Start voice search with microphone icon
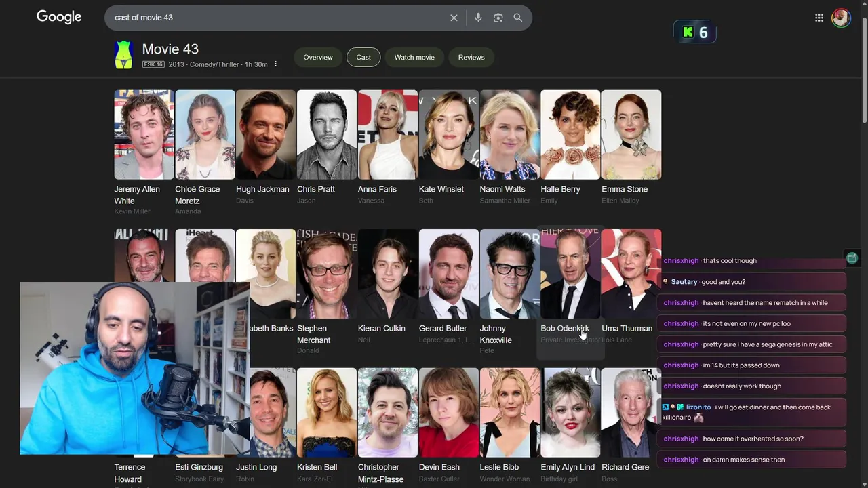 point(478,18)
